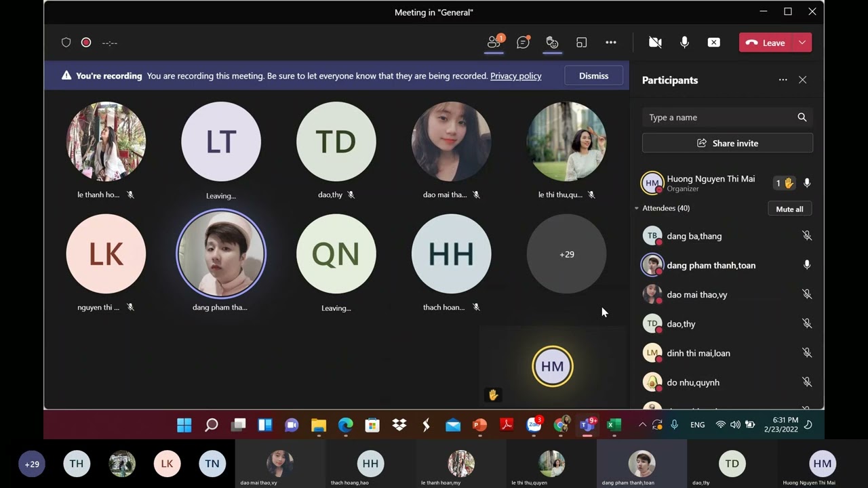Open Widgets on the taskbar
Viewport: 868px width, 488px height.
coord(265,425)
